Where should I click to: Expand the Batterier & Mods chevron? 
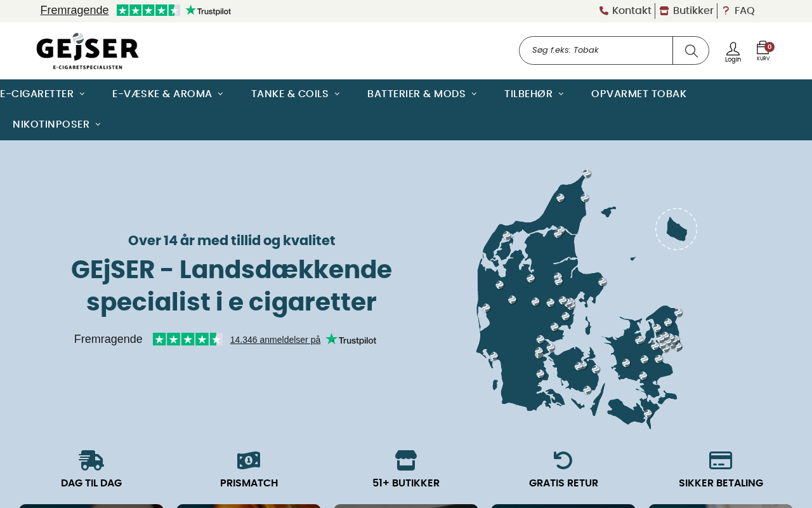474,94
